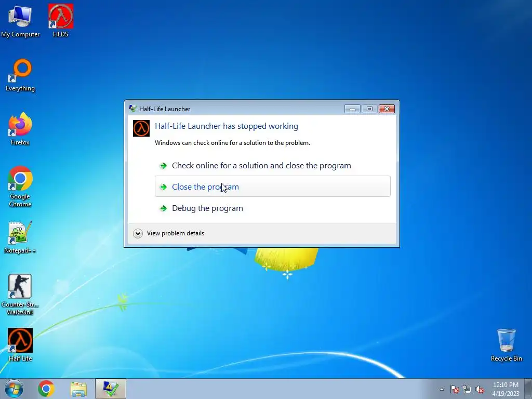
Task: Click the Half-Life lambda icon in dialog
Action: (141, 128)
